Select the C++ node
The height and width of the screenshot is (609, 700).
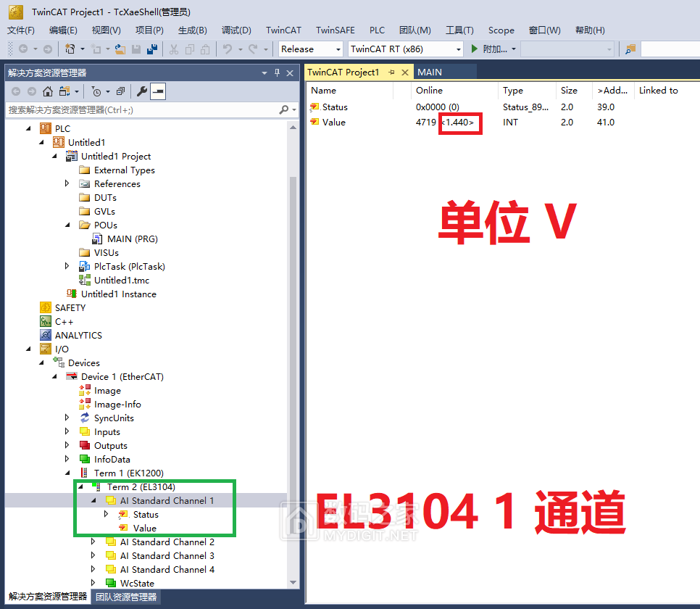(64, 322)
